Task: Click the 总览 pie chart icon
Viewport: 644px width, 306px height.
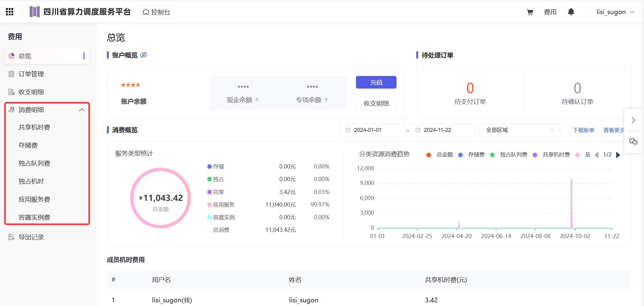Action: [x=11, y=56]
